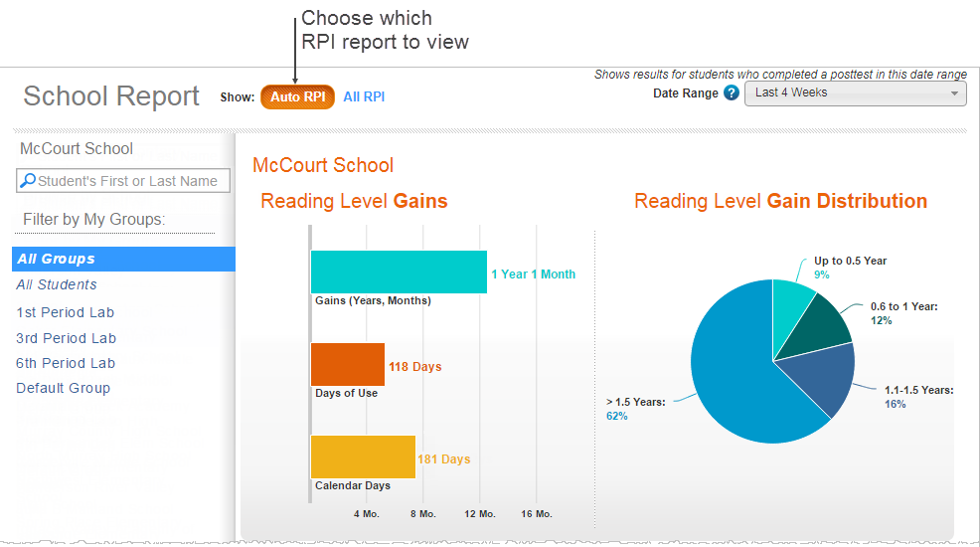The height and width of the screenshot is (547, 980).
Task: Select All Groups in the filter list
Action: [x=124, y=259]
